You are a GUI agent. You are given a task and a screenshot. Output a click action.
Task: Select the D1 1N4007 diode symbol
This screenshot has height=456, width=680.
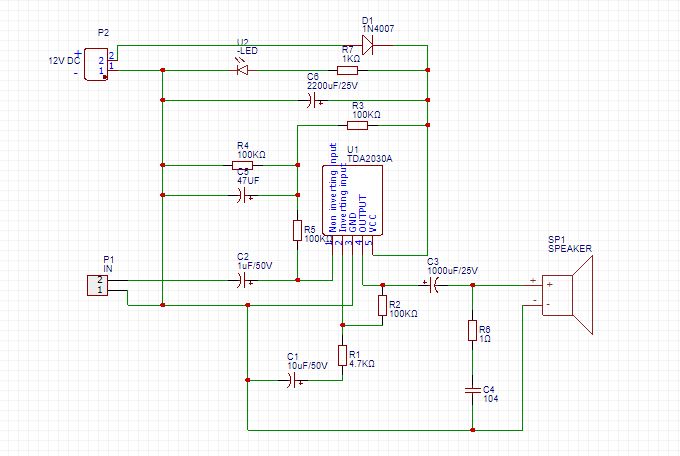(x=367, y=45)
